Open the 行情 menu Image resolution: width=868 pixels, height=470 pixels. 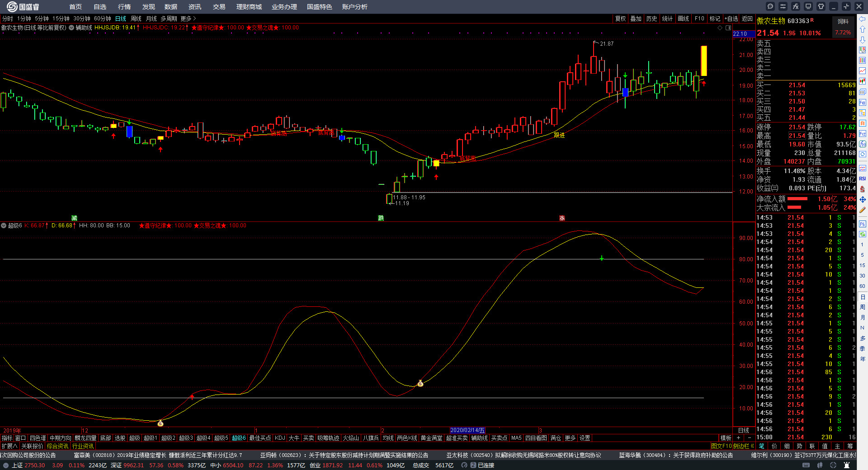click(x=124, y=7)
